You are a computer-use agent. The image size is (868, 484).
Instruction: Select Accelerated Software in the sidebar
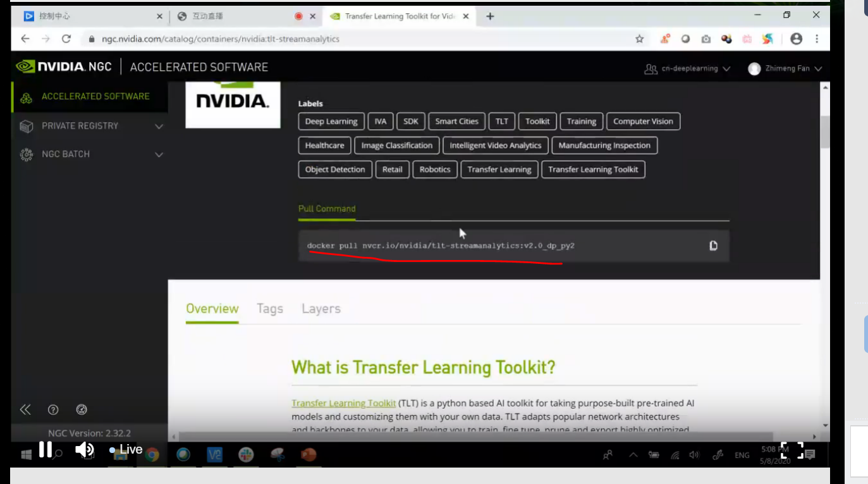click(x=89, y=97)
